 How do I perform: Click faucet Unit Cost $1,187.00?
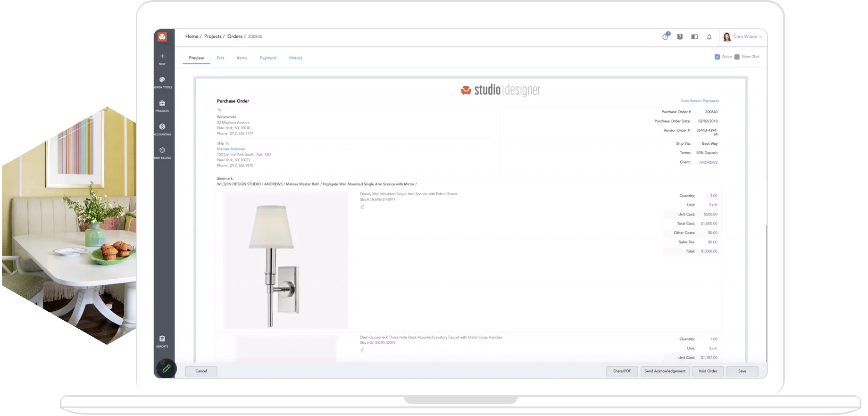click(x=709, y=358)
